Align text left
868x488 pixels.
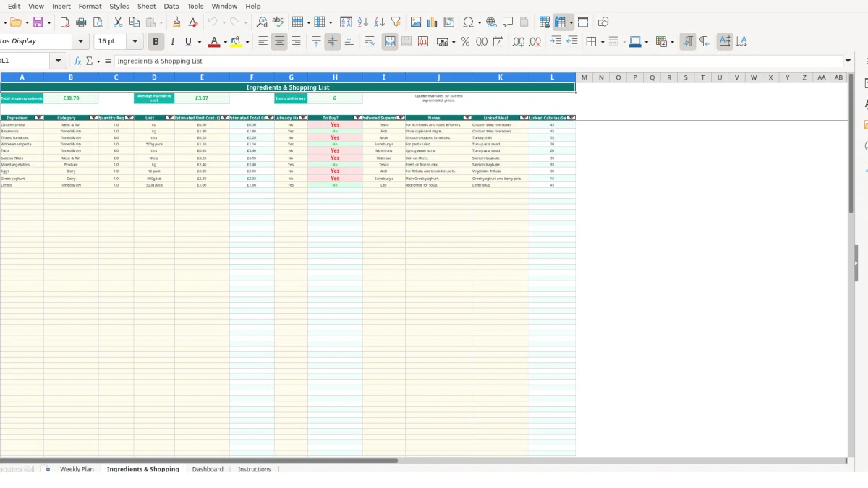coord(263,42)
